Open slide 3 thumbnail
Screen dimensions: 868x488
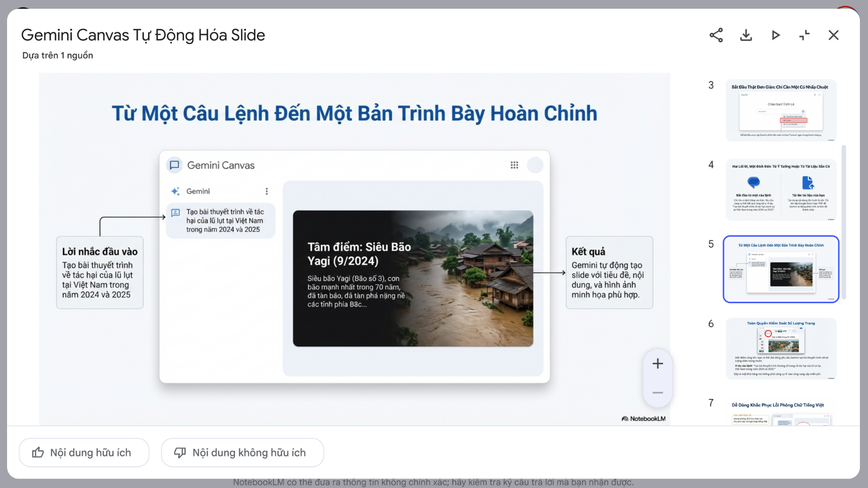[x=781, y=111]
